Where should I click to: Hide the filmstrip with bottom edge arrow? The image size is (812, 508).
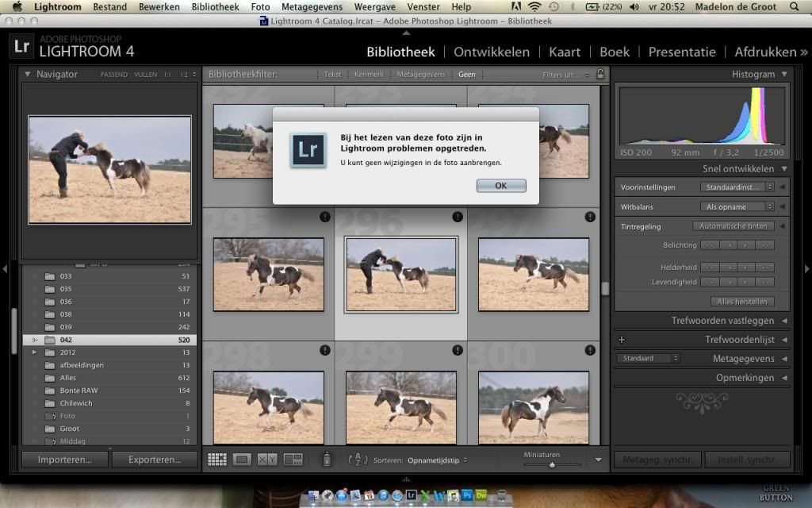(x=406, y=479)
